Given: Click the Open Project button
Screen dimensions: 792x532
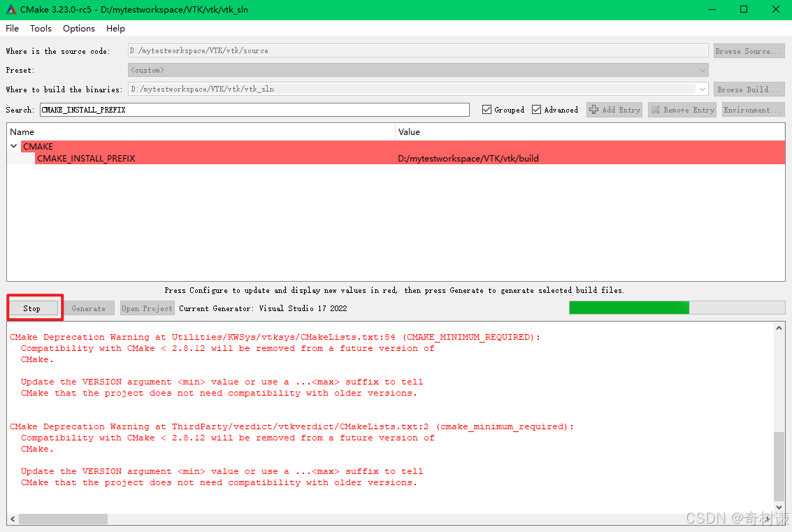Looking at the screenshot, I should point(147,308).
